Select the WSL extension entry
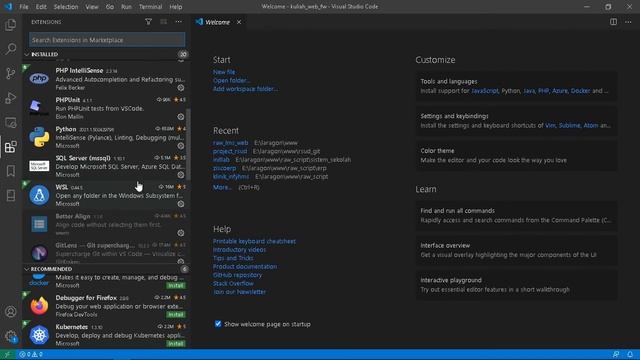 105,195
